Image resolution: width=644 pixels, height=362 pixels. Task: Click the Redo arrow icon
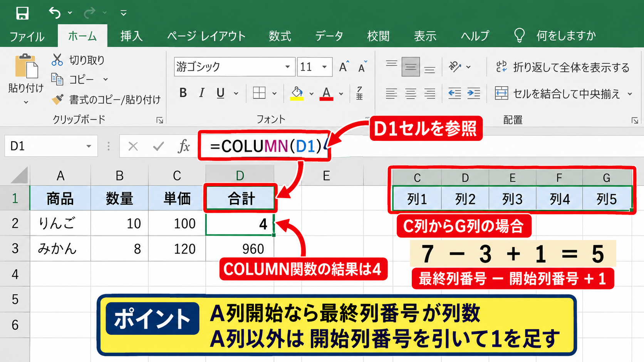point(89,13)
